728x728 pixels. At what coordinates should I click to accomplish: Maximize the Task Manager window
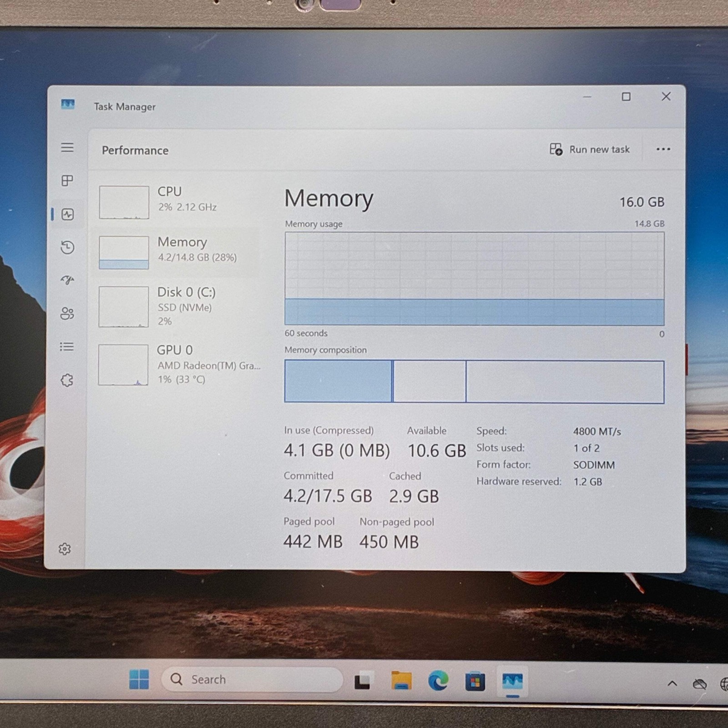pos(626,96)
